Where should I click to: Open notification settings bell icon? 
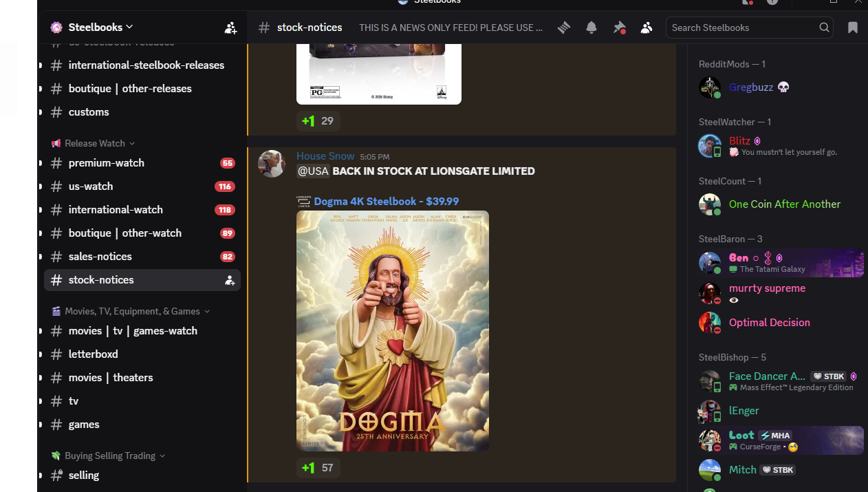592,28
